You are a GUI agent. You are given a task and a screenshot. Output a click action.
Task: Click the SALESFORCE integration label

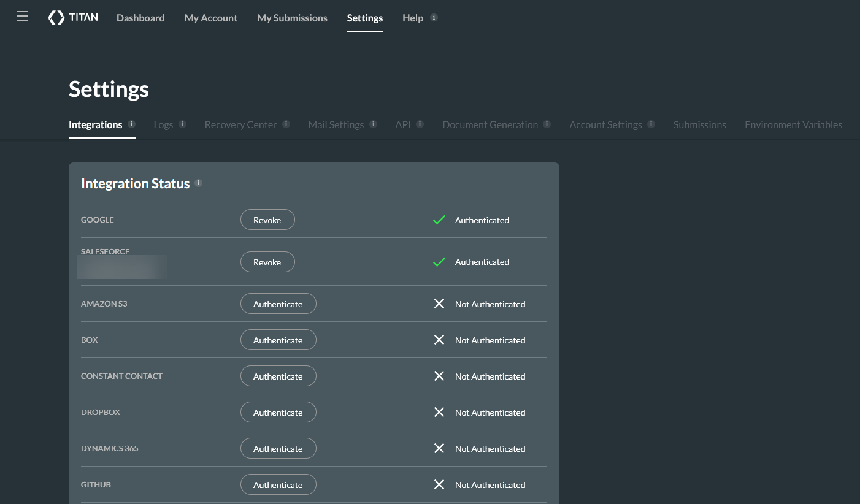pyautogui.click(x=106, y=251)
